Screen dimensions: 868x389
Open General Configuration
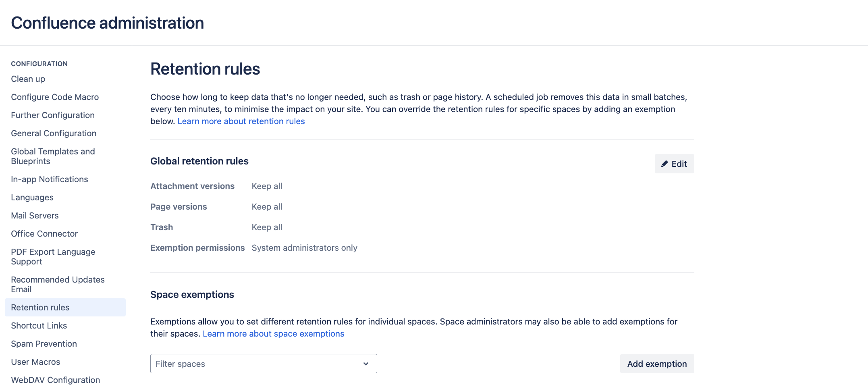[54, 133]
